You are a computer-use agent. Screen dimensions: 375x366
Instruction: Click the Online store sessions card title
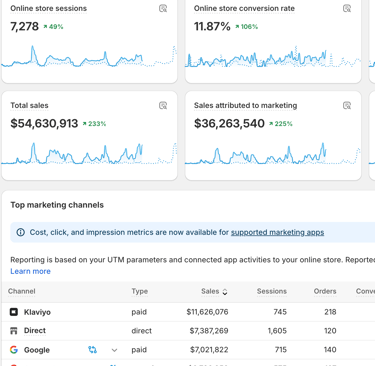(x=49, y=8)
